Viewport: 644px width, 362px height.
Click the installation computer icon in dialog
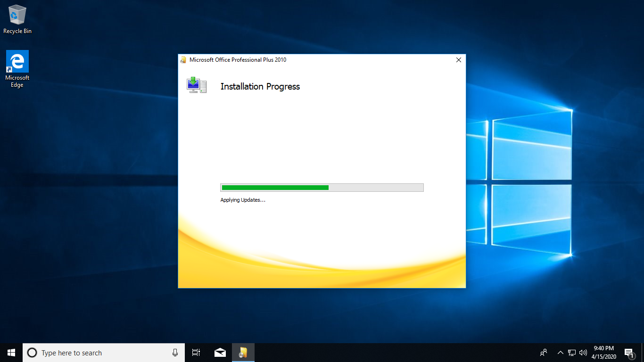[197, 85]
